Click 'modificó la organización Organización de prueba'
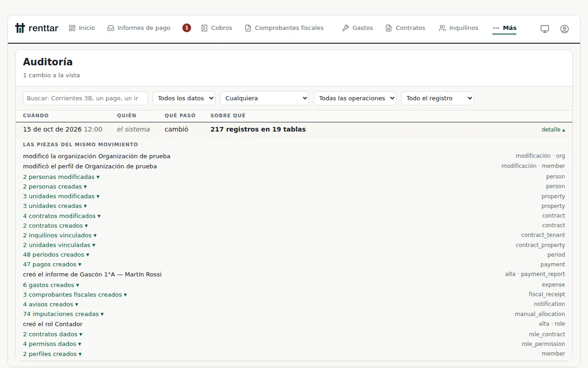This screenshot has height=368, width=588. coord(96,156)
